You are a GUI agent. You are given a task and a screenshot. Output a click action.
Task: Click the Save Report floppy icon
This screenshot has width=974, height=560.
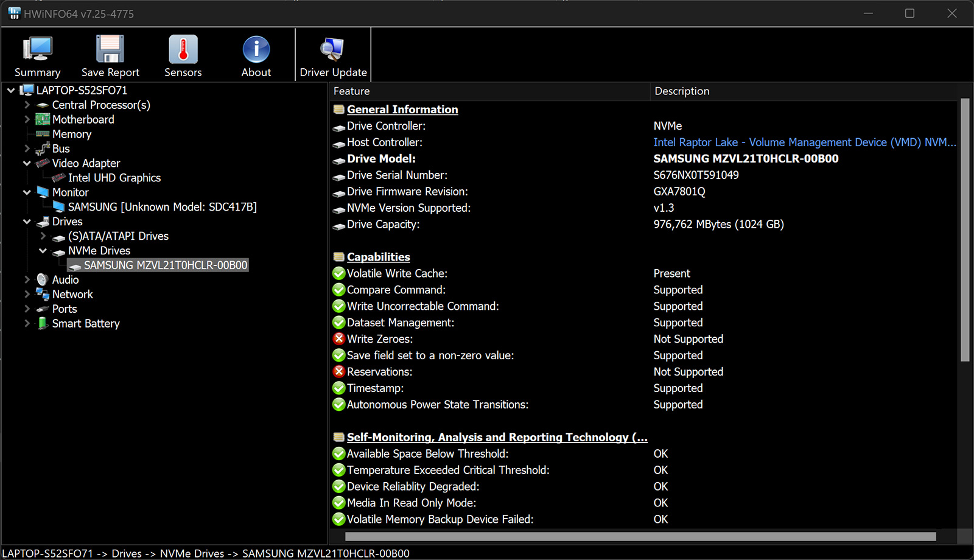[x=110, y=49]
